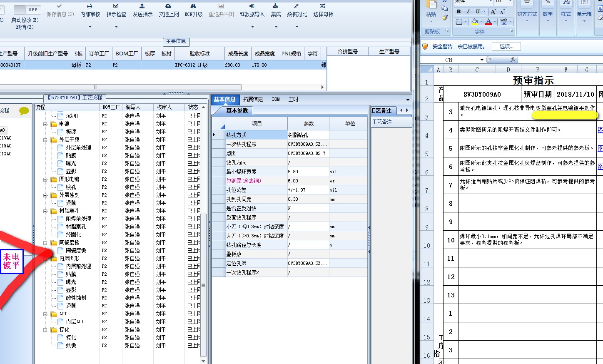The width and height of the screenshot is (603, 364).
Task: Click the Format Painter brush in Excel
Action: coord(445,17)
